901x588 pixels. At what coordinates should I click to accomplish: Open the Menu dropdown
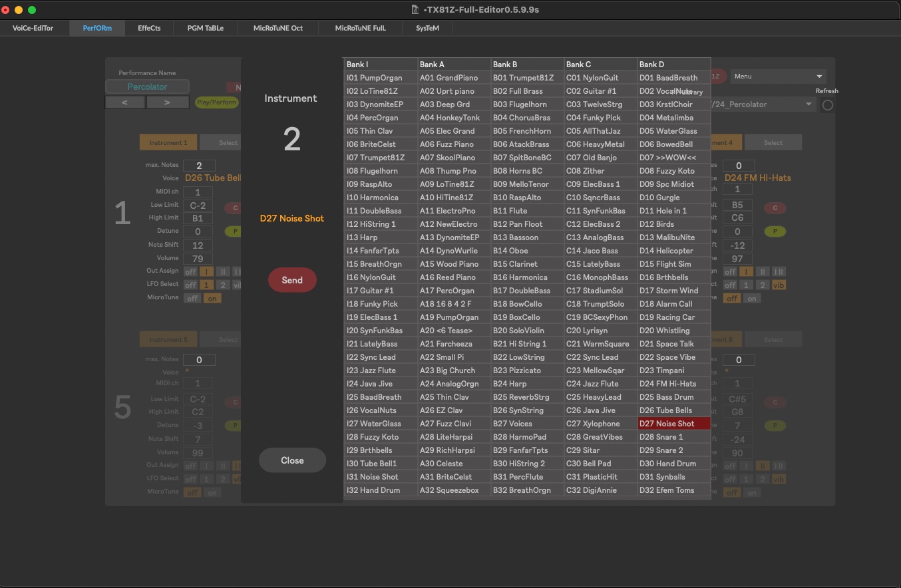pos(778,76)
